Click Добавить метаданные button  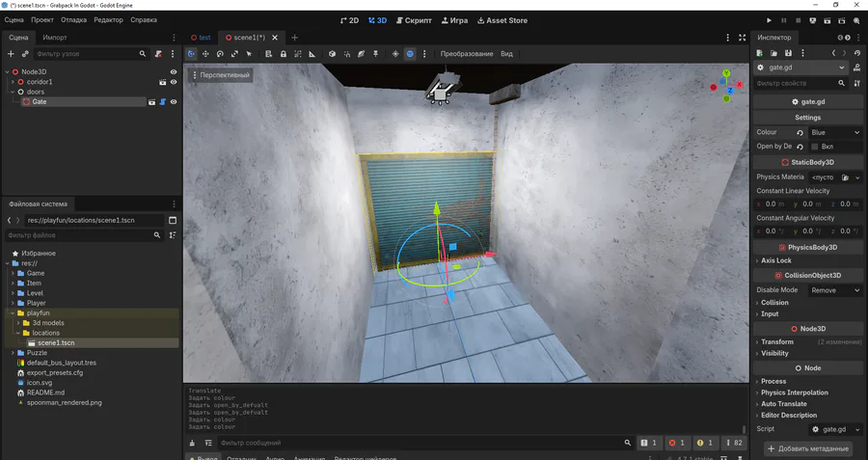click(807, 448)
